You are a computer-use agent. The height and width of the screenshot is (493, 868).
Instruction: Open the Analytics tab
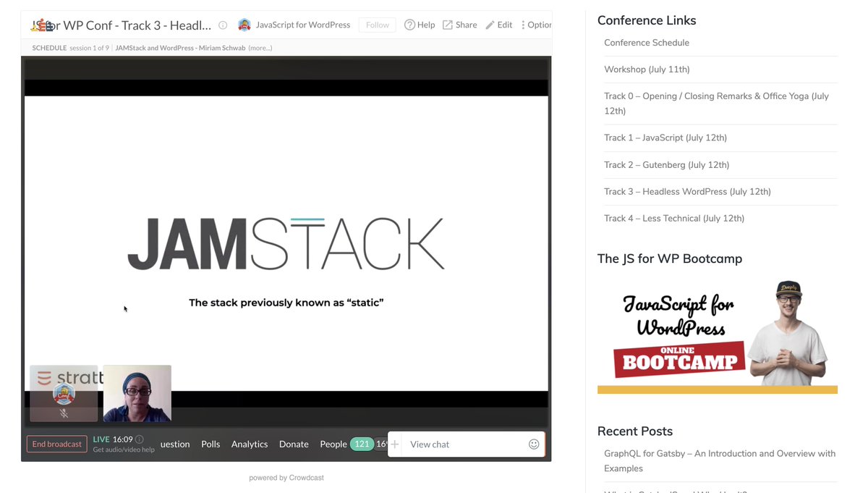pyautogui.click(x=250, y=444)
